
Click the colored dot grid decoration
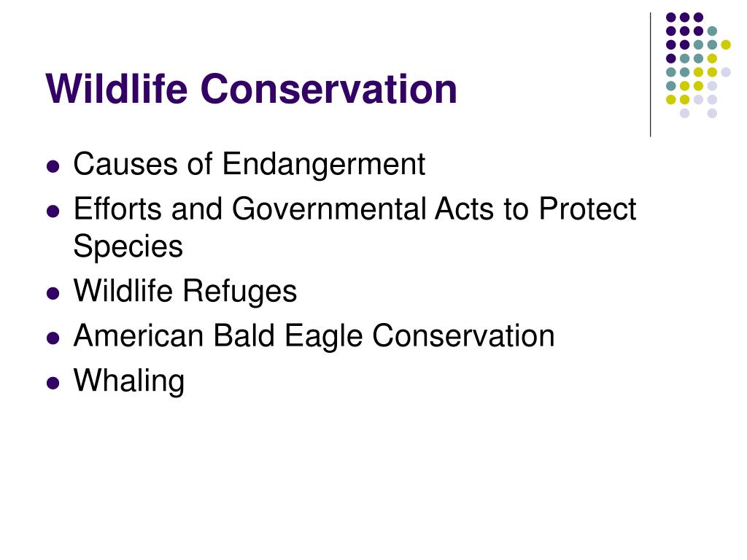pos(698,65)
